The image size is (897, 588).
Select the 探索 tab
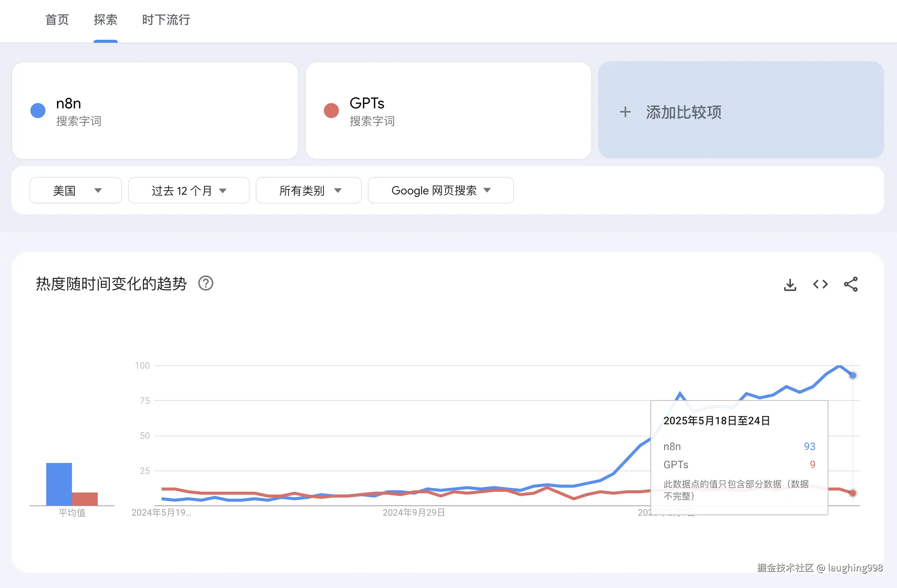pos(105,20)
